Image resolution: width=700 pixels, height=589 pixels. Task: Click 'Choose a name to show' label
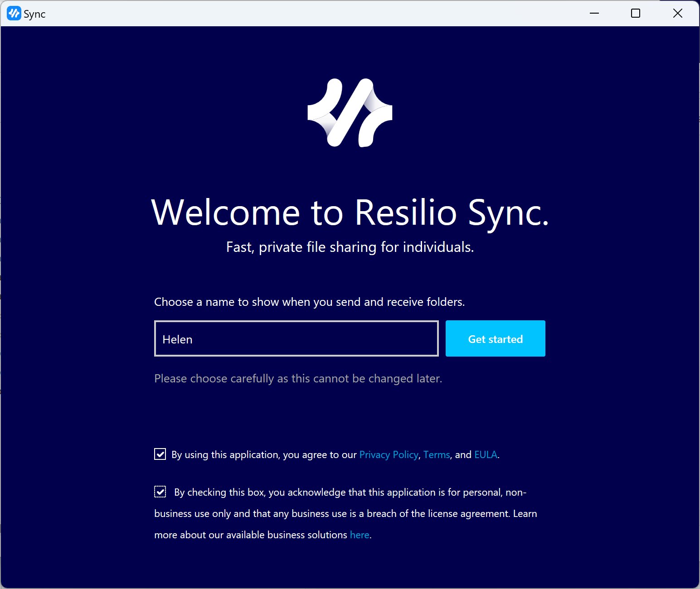[310, 302]
